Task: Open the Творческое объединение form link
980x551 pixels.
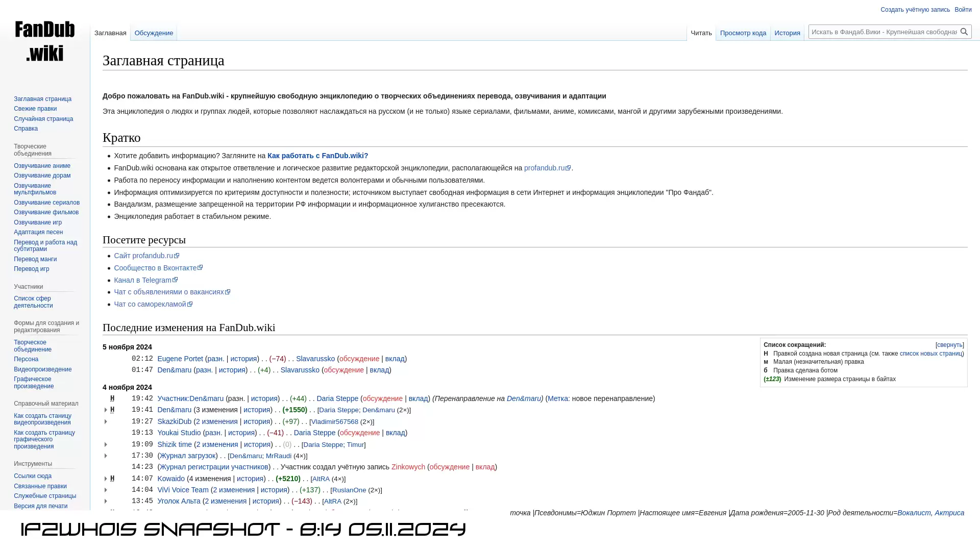Action: 33,346
